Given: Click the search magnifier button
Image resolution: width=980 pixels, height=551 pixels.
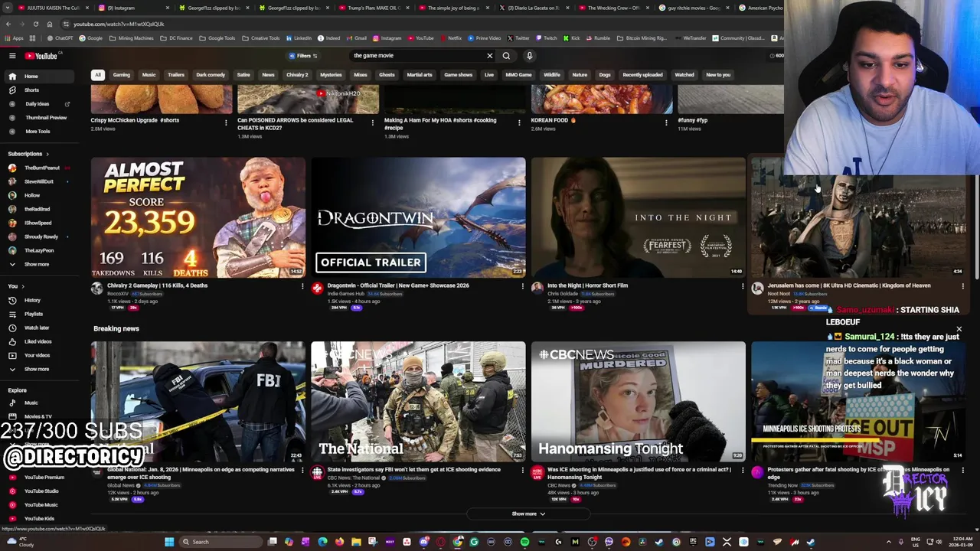Looking at the screenshot, I should [506, 56].
